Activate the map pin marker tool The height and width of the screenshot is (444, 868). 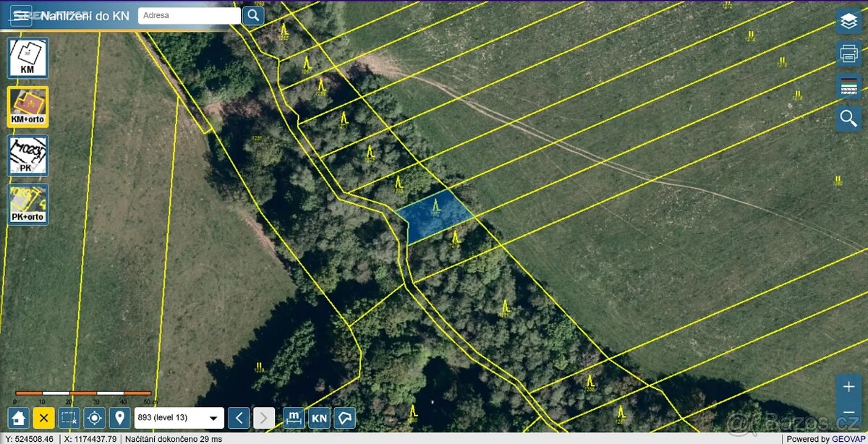[x=120, y=417]
